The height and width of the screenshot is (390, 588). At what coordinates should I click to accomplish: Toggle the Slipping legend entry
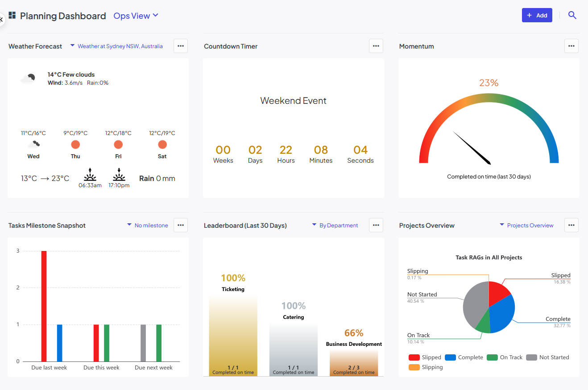coord(426,367)
